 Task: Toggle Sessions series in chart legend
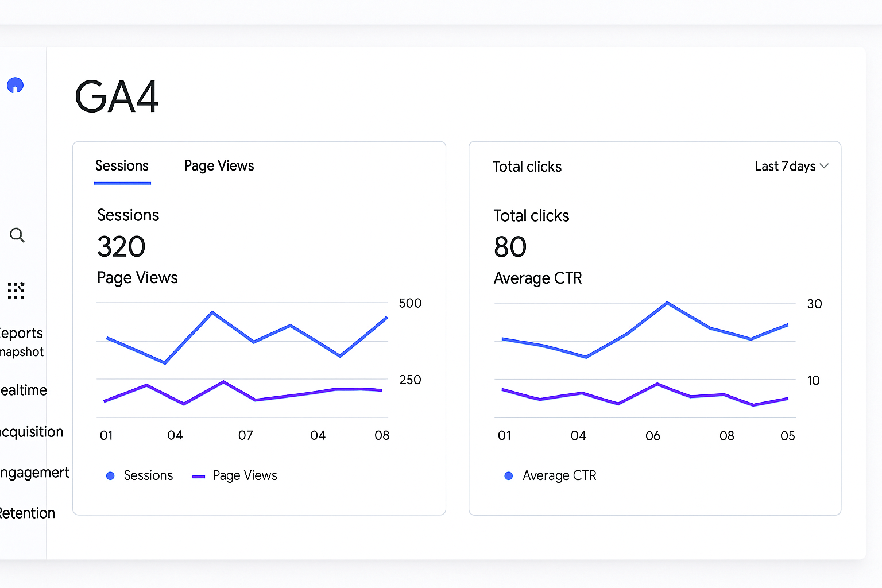click(x=140, y=475)
